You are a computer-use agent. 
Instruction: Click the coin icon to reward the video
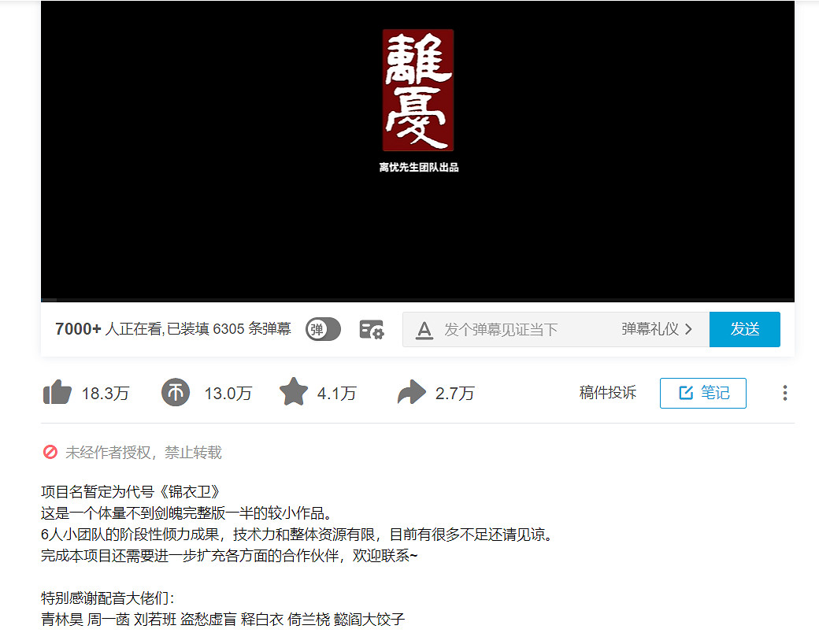click(175, 391)
